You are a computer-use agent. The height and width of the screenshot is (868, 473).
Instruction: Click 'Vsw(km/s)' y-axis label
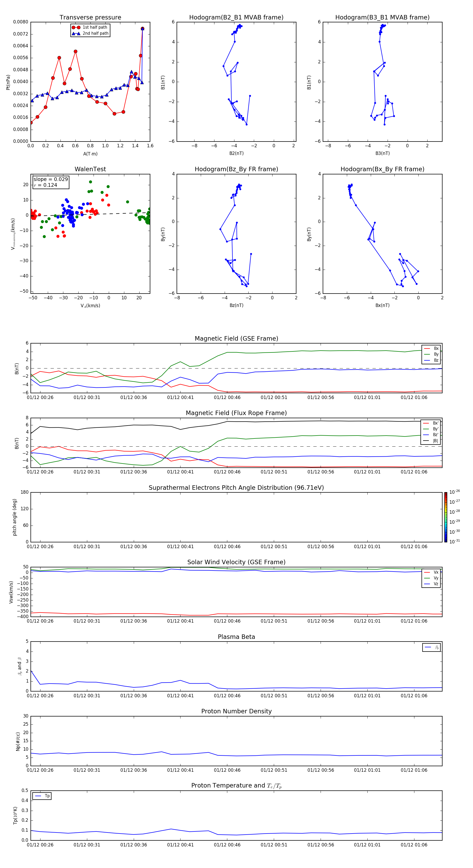pos(11,592)
